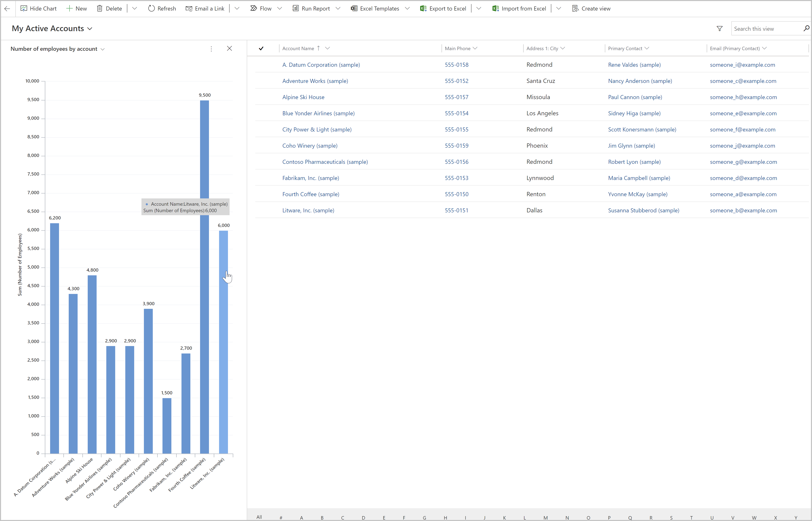Click the Refresh icon to reload data
Viewport: 812px width, 521px height.
(x=152, y=8)
